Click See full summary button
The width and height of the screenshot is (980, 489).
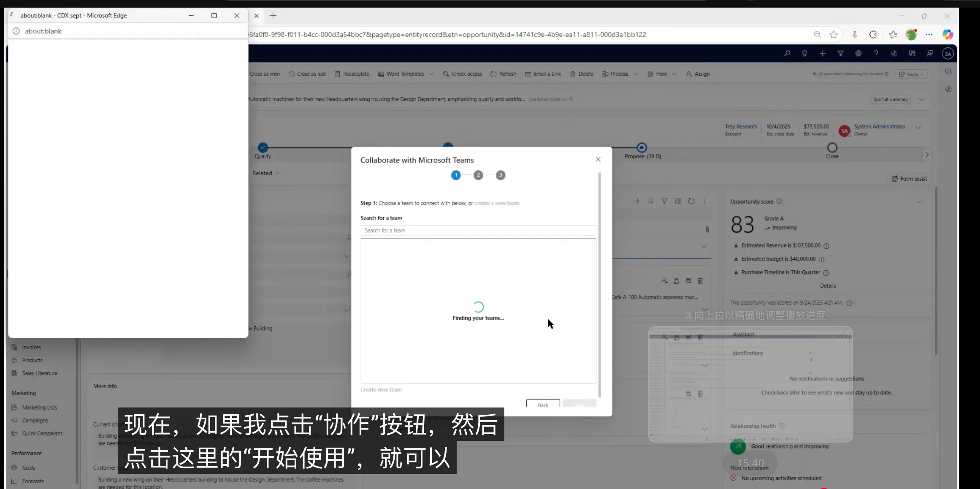(891, 100)
